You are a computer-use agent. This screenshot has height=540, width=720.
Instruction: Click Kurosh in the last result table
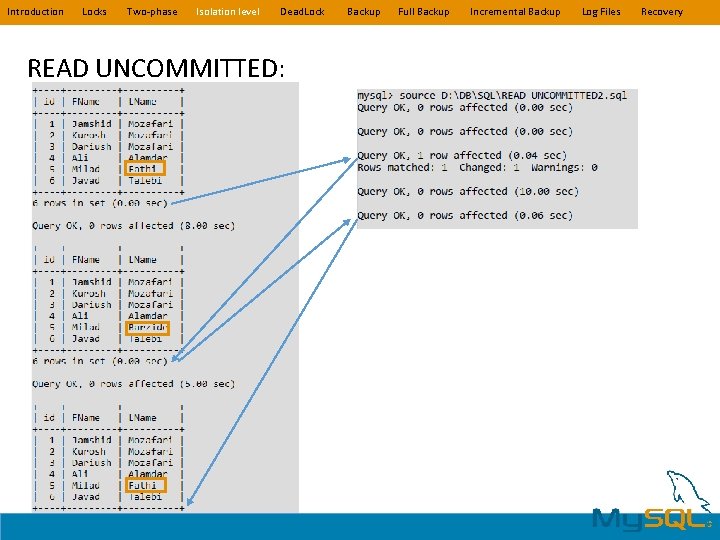tap(89, 451)
